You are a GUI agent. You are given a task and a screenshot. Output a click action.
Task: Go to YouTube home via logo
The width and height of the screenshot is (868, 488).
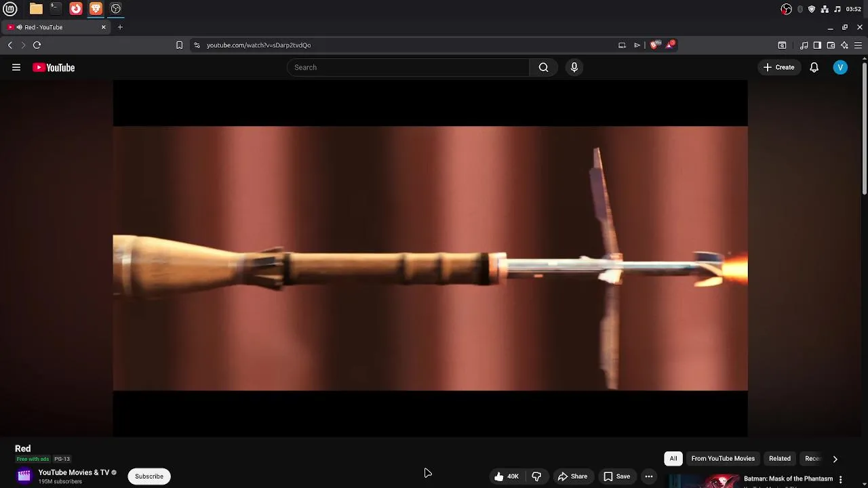tap(54, 67)
